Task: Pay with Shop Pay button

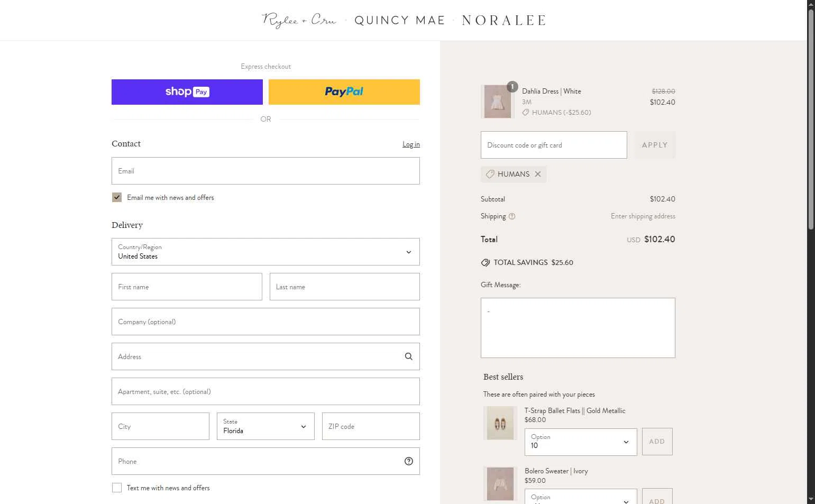Action: tap(187, 92)
